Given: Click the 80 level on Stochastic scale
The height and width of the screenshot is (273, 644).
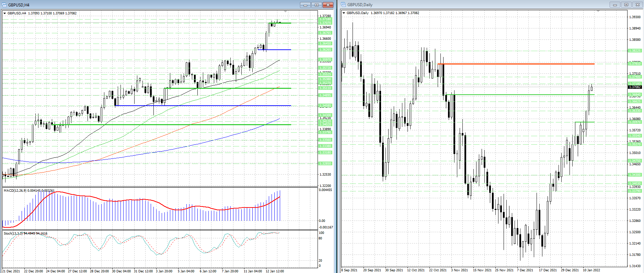Looking at the screenshot, I should [x=321, y=238].
